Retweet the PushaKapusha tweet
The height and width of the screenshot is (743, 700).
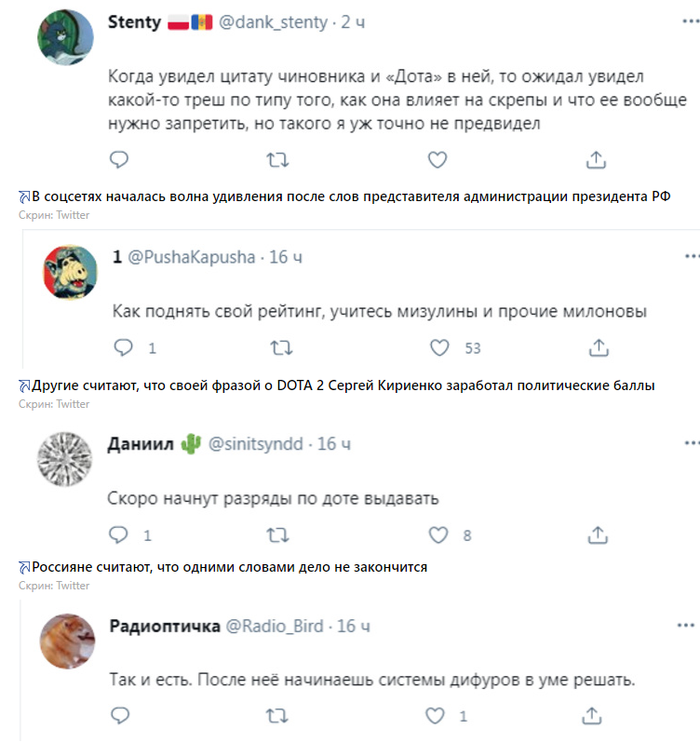pyautogui.click(x=281, y=348)
